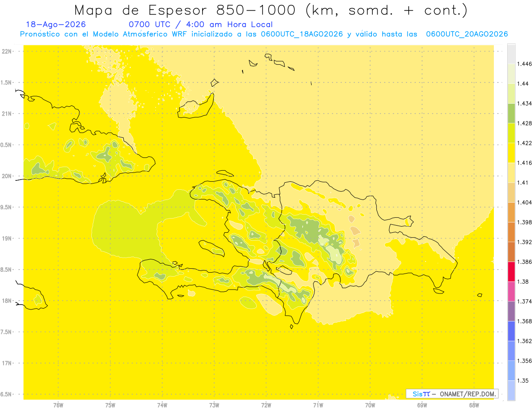Click the legend value '1.404'

524,202
